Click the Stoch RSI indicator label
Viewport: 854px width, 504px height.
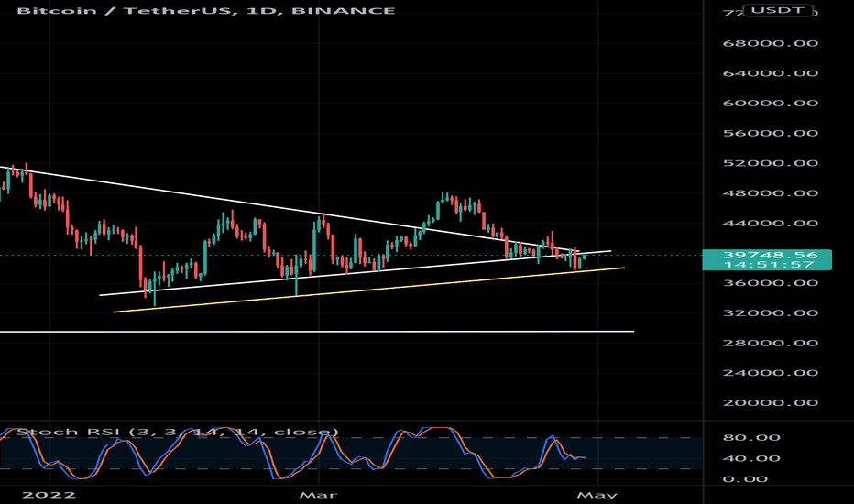178,433
